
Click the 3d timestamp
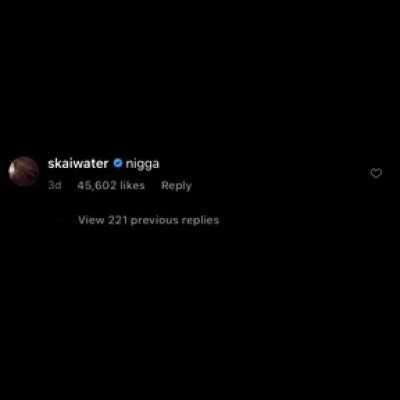[55, 185]
